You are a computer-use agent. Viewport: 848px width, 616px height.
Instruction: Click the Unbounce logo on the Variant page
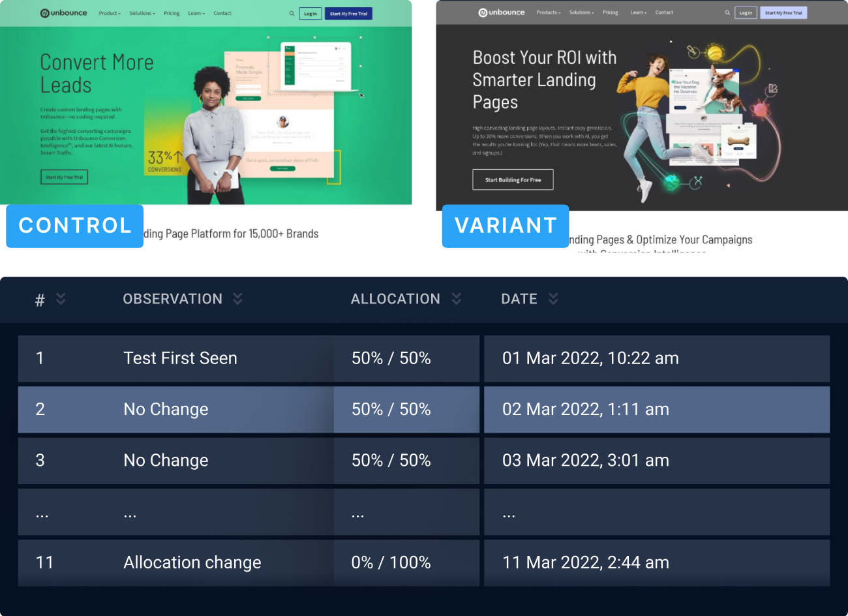tap(502, 12)
